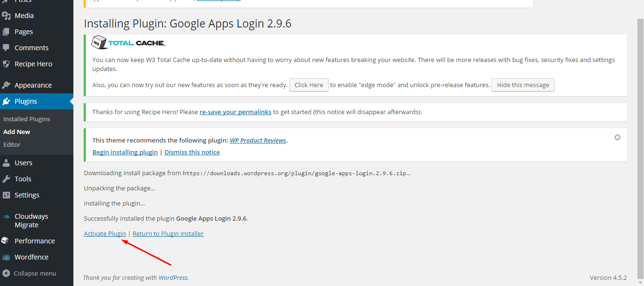Click the Comments bubble icon
644x286 pixels.
coord(6,48)
